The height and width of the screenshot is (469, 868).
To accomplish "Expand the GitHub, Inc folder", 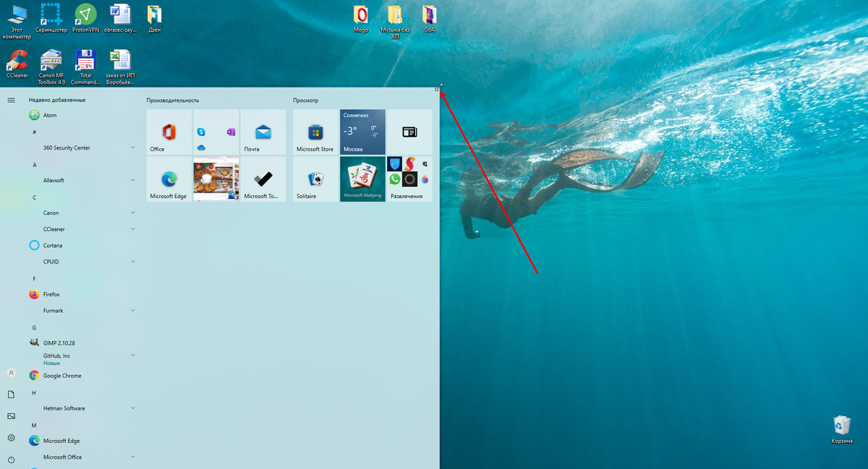I will coord(82,359).
